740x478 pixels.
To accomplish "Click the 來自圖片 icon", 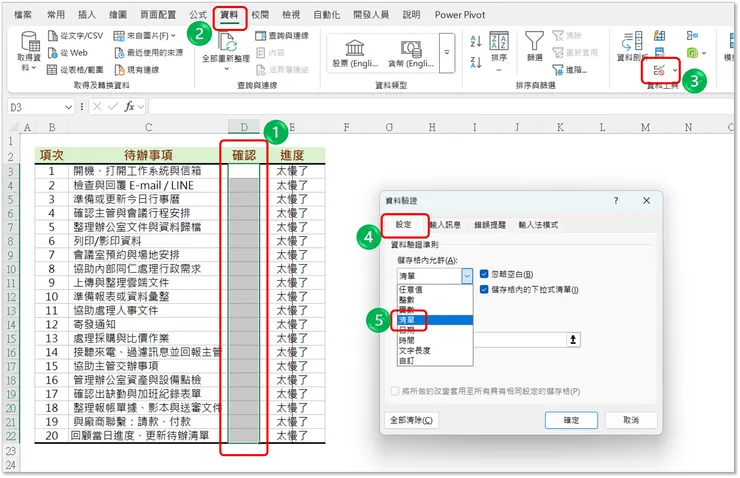I will 119,36.
